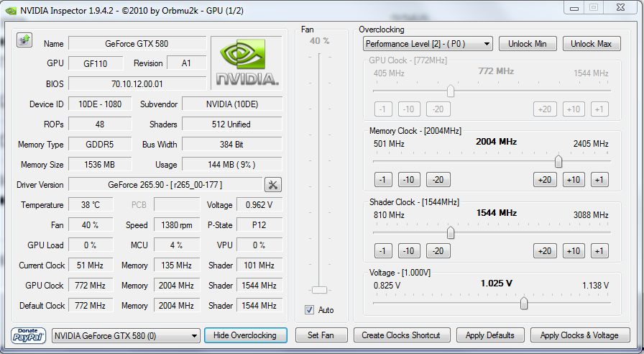Image resolution: width=644 pixels, height=354 pixels.
Task: Click the Driver Version field
Action: [x=165, y=185]
